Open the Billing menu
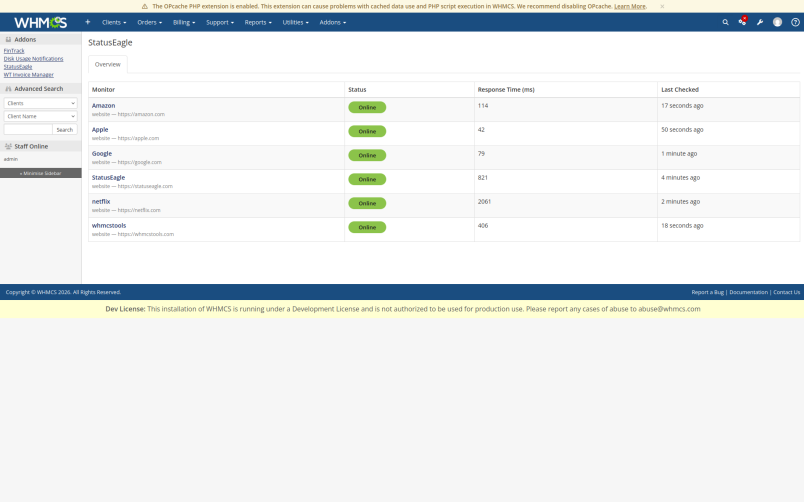The height and width of the screenshot is (502, 804). tap(184, 23)
